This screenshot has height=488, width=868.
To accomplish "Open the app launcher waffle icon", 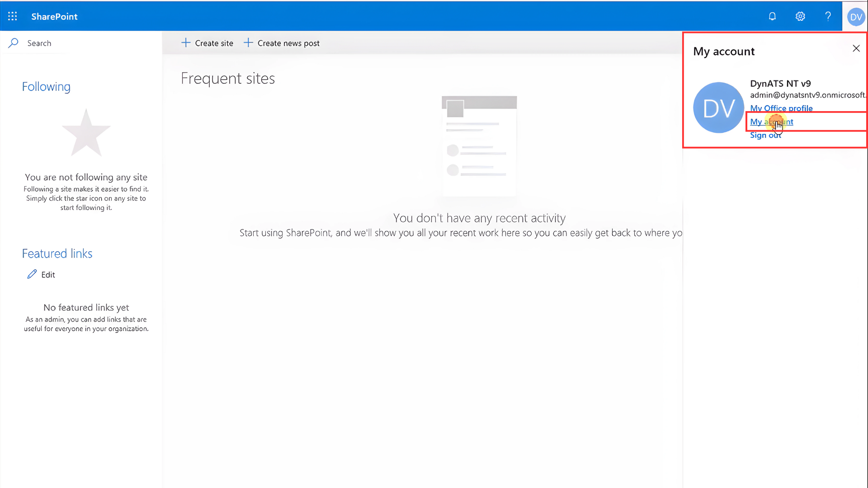I will coord(13,16).
